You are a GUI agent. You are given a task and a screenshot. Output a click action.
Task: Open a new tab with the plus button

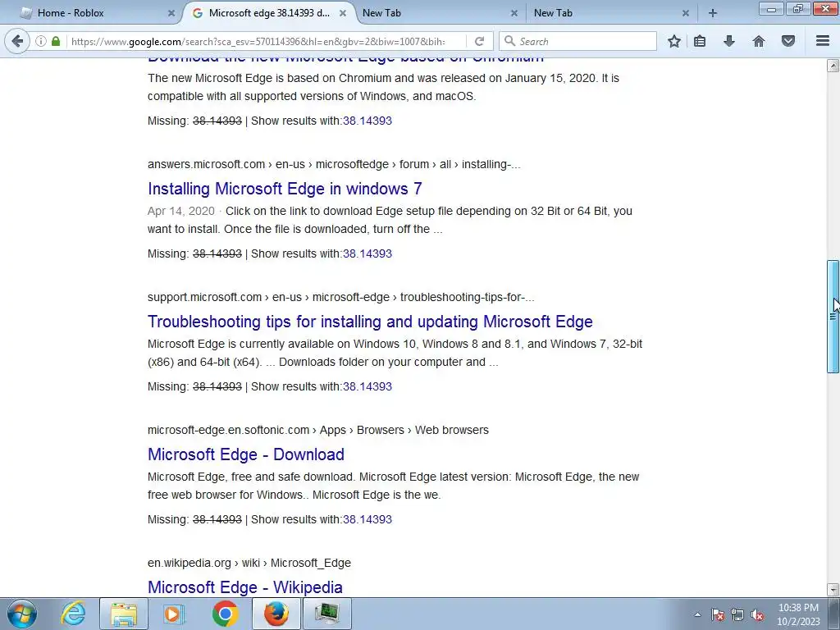pyautogui.click(x=713, y=13)
